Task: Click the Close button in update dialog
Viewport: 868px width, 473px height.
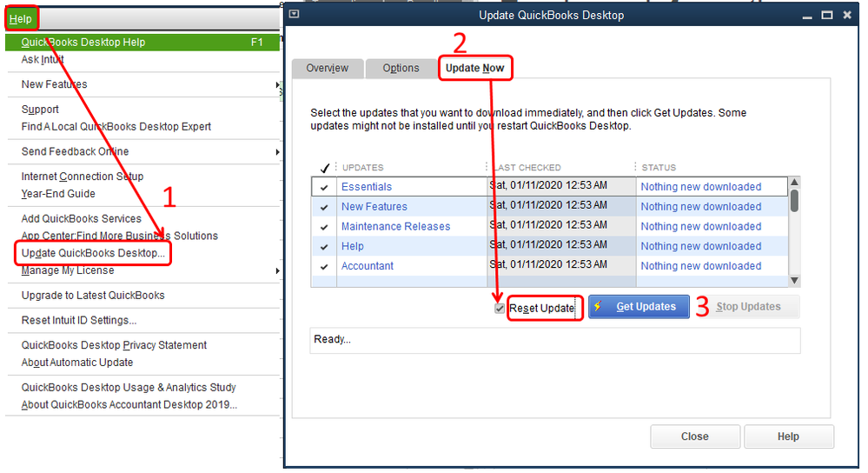Action: (695, 436)
